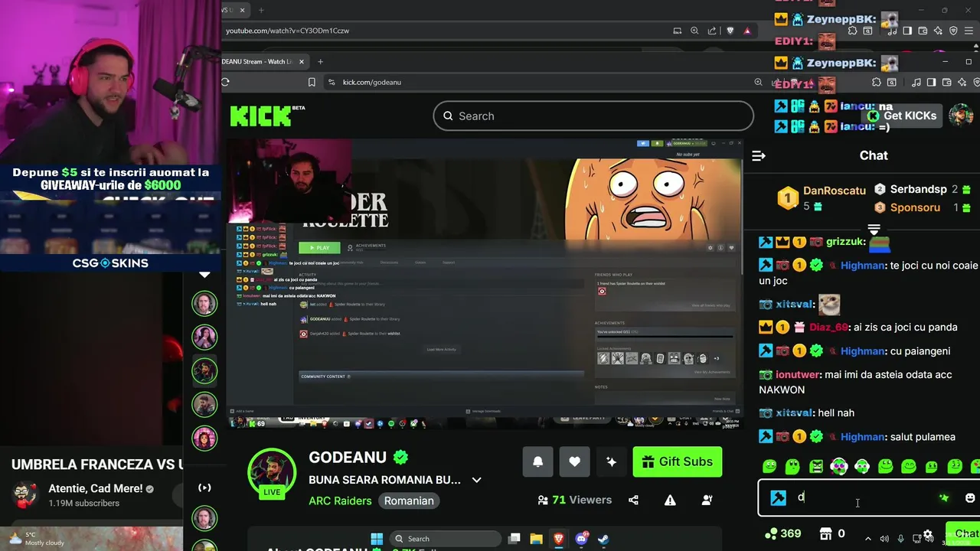Screen dimensions: 980x551
Task: Open Discord from the taskbar
Action: pyautogui.click(x=581, y=539)
